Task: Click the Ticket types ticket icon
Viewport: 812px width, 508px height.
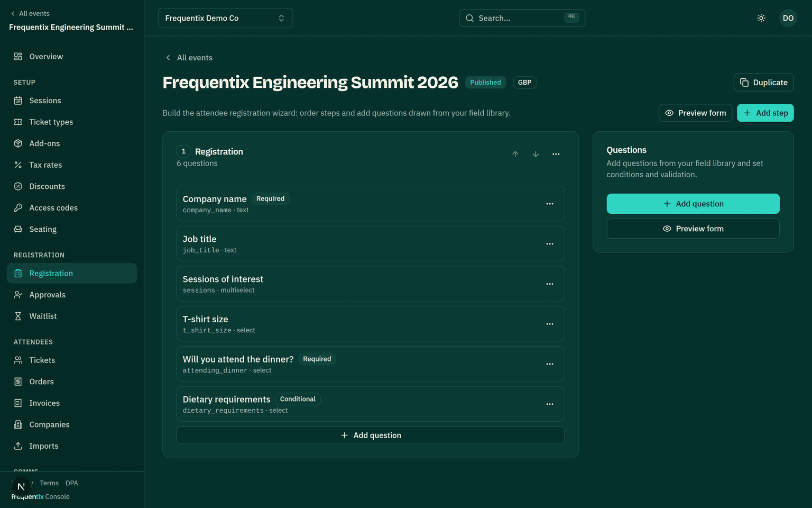Action: click(x=18, y=122)
